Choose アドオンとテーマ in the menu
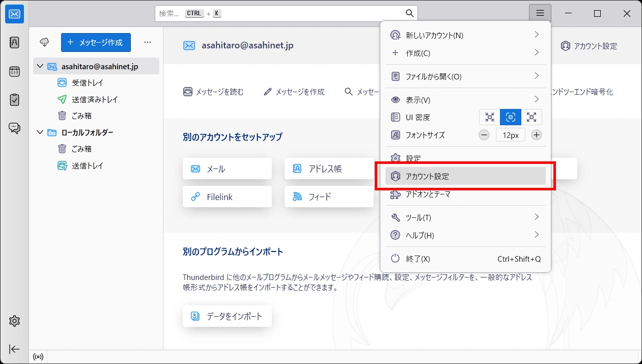 pyautogui.click(x=465, y=194)
